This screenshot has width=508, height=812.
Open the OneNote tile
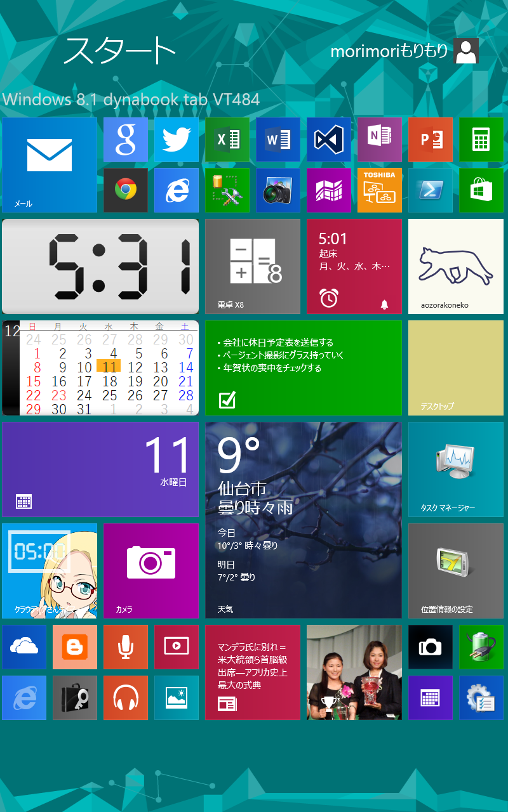380,140
